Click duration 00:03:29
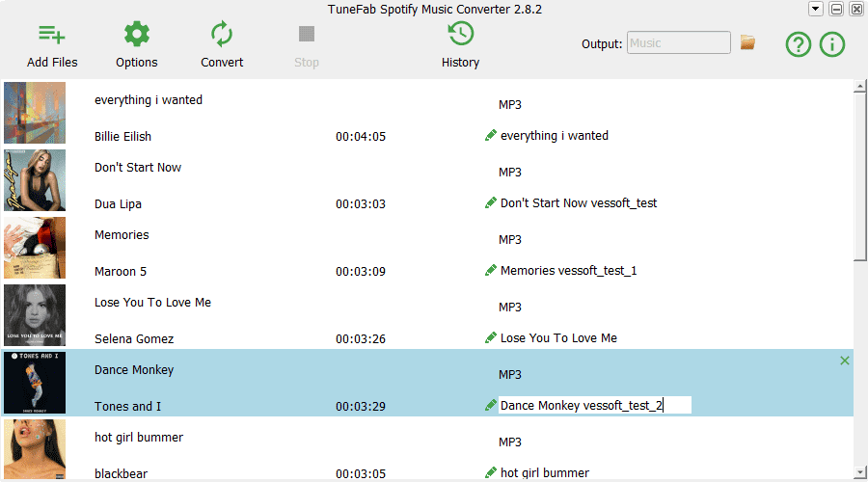This screenshot has height=482, width=868. pyautogui.click(x=361, y=407)
